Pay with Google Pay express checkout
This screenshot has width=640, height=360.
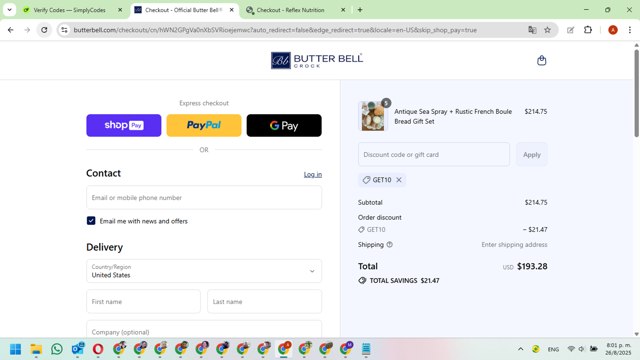coord(284,125)
